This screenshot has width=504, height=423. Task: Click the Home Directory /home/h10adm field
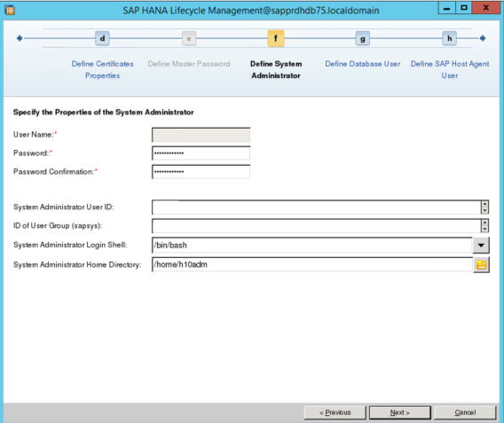(x=312, y=264)
